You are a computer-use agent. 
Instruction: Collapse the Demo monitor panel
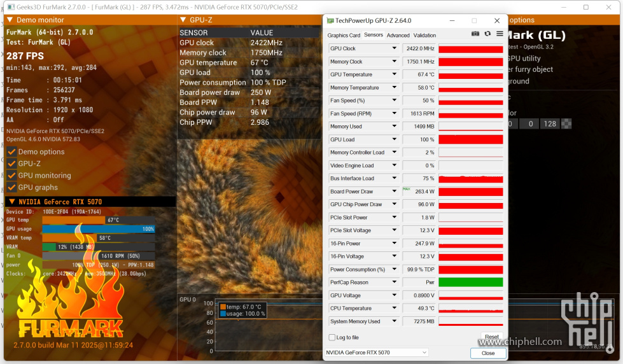10,20
